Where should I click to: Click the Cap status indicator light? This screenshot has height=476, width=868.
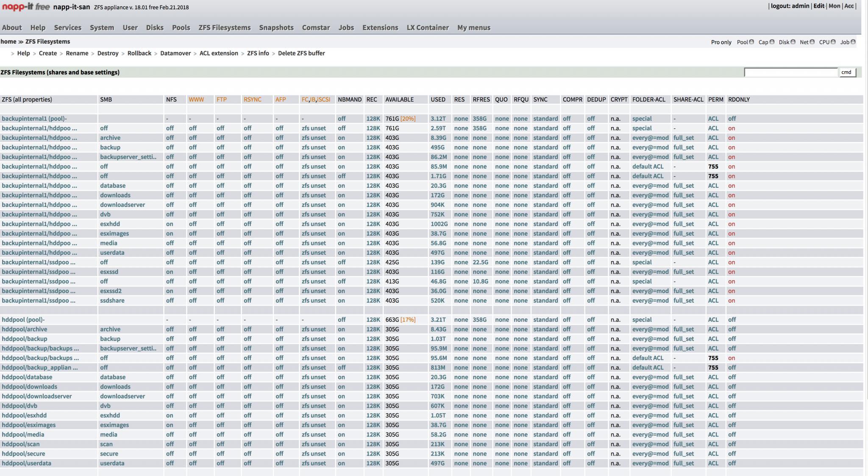pyautogui.click(x=772, y=42)
